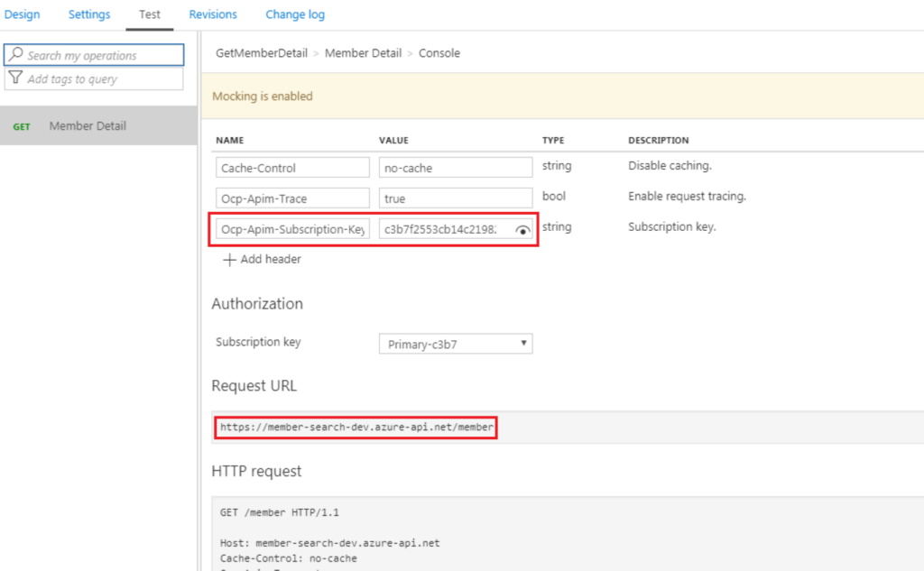Open the Design tab

click(22, 14)
